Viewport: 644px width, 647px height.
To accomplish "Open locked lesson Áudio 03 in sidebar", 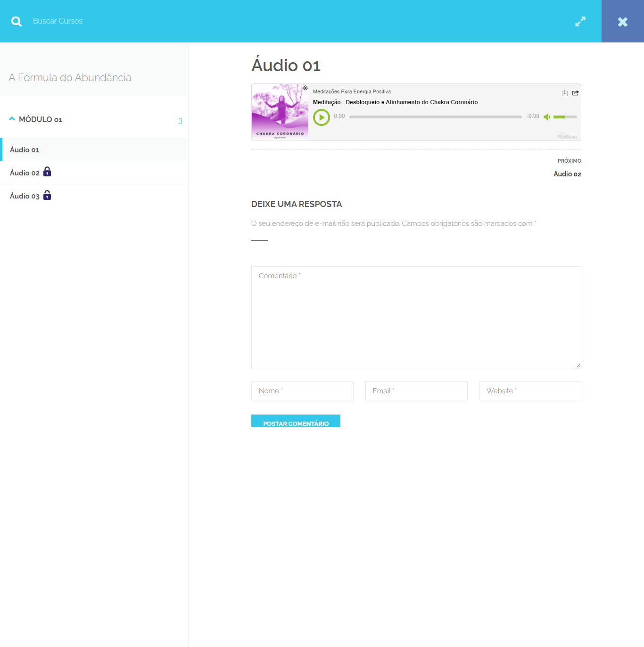I will click(x=25, y=196).
